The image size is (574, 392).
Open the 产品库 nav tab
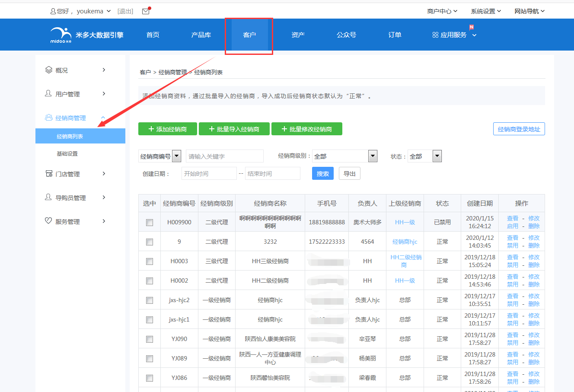[x=201, y=35]
